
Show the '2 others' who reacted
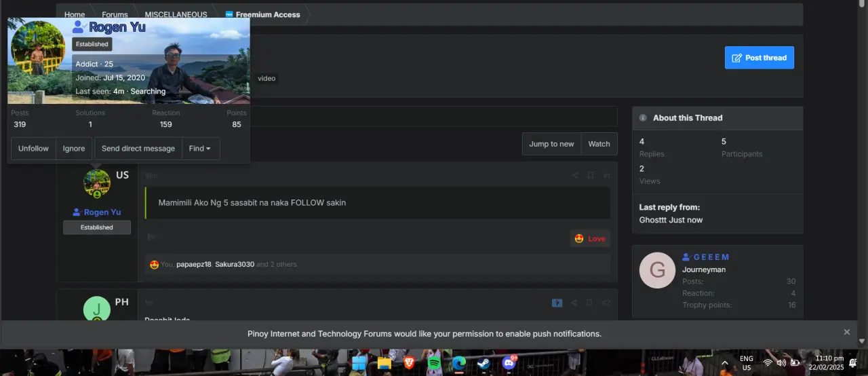[x=282, y=264]
